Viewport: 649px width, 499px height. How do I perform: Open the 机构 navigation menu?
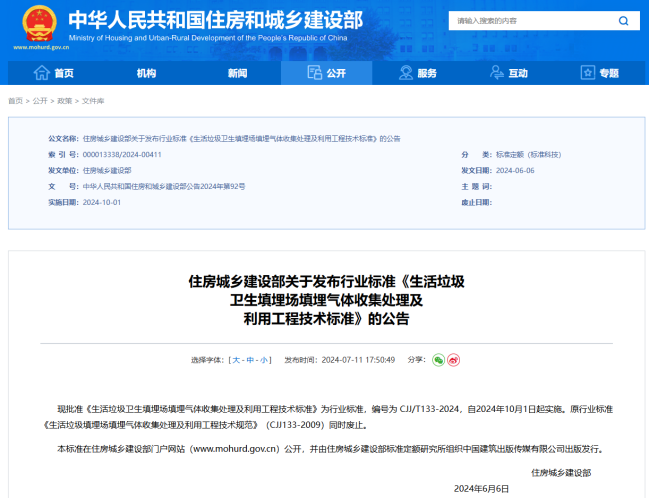pyautogui.click(x=146, y=73)
